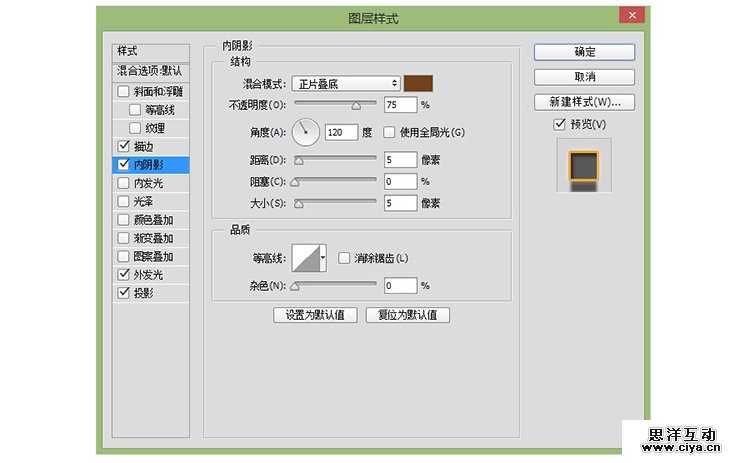This screenshot has height=463, width=750.
Task: Select 混合选项:默认 in styles list
Action: pos(150,71)
